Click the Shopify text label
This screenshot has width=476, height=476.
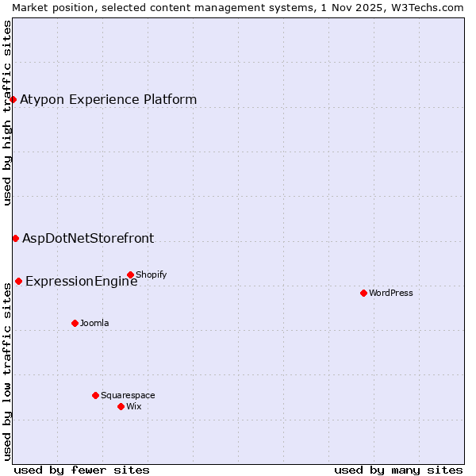151,275
